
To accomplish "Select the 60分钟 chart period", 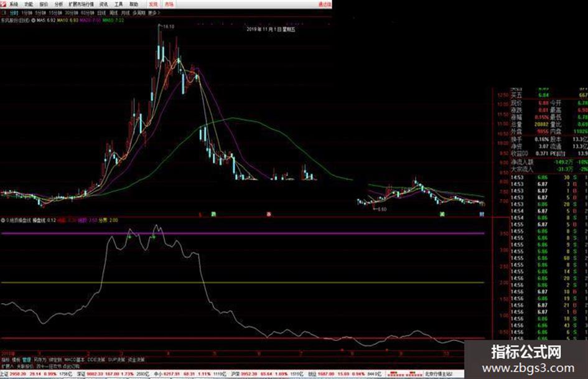I will tap(87, 13).
